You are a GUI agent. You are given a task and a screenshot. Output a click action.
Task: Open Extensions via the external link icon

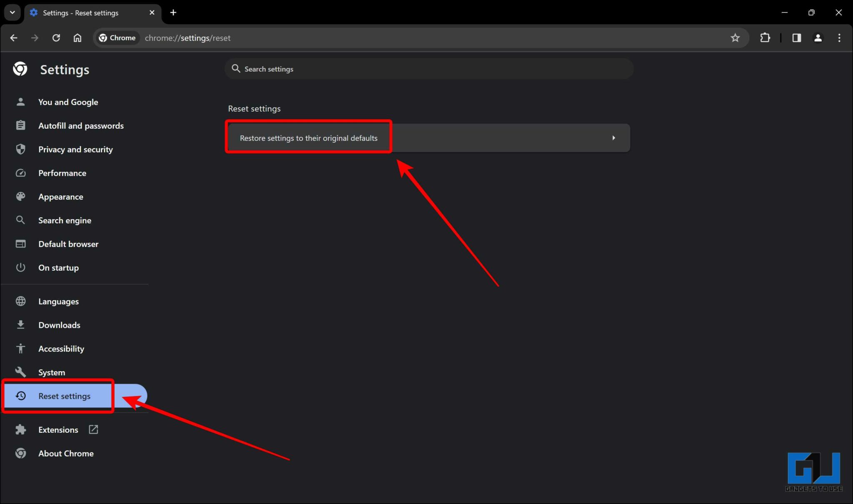[93, 429]
